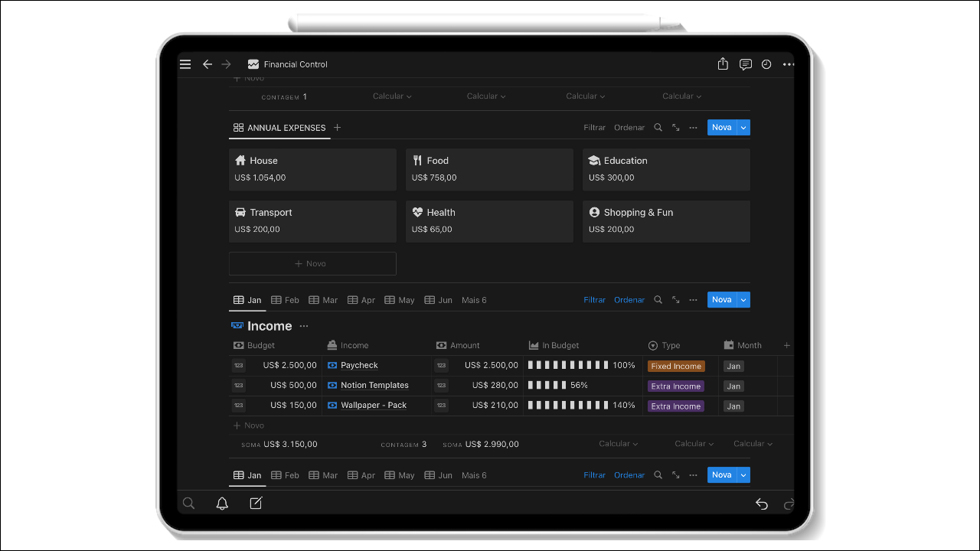Screen dimensions: 980x551
Task: Click the Wallpaper - Pack row icon
Action: [x=332, y=406]
